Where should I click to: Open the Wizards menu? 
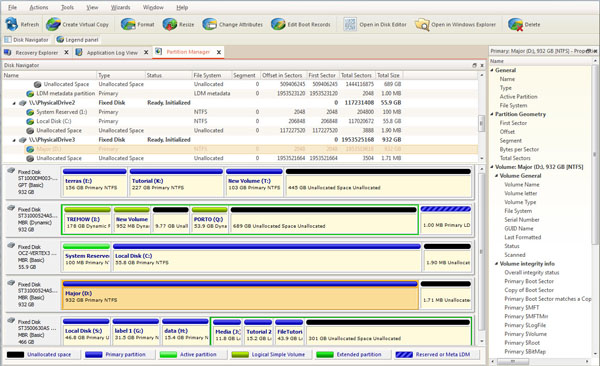(x=121, y=7)
